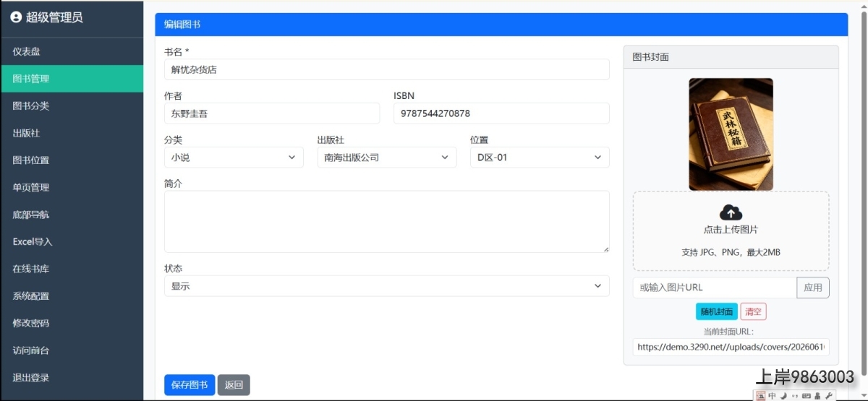The image size is (868, 401).
Task: Click the 或输入图片URL input field
Action: 715,288
